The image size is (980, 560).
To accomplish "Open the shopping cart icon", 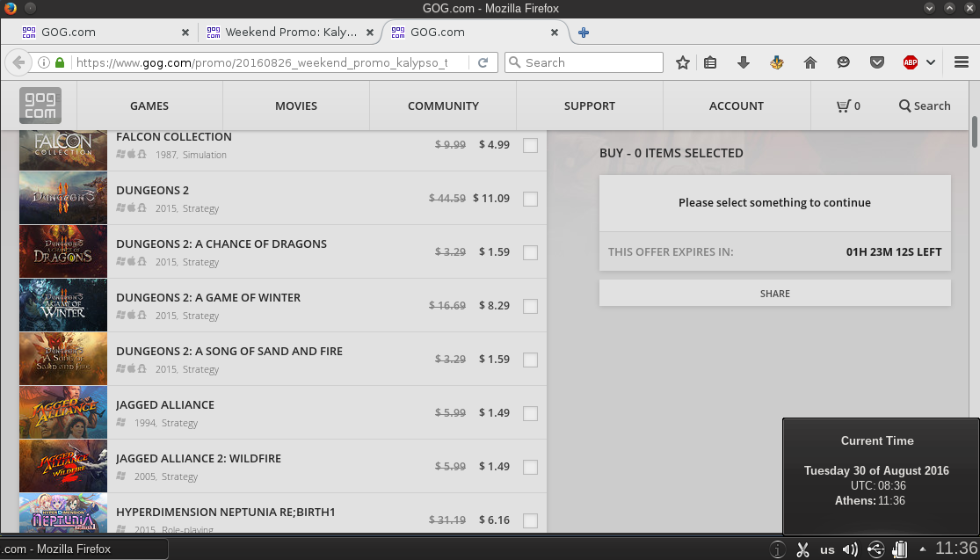I will click(x=843, y=105).
